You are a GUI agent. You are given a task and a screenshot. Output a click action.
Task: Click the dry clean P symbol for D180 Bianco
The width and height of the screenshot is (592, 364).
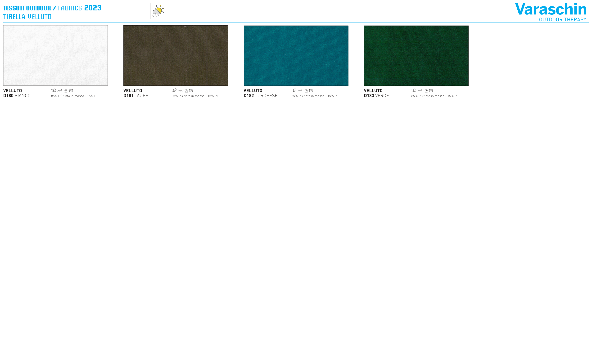coord(66,91)
